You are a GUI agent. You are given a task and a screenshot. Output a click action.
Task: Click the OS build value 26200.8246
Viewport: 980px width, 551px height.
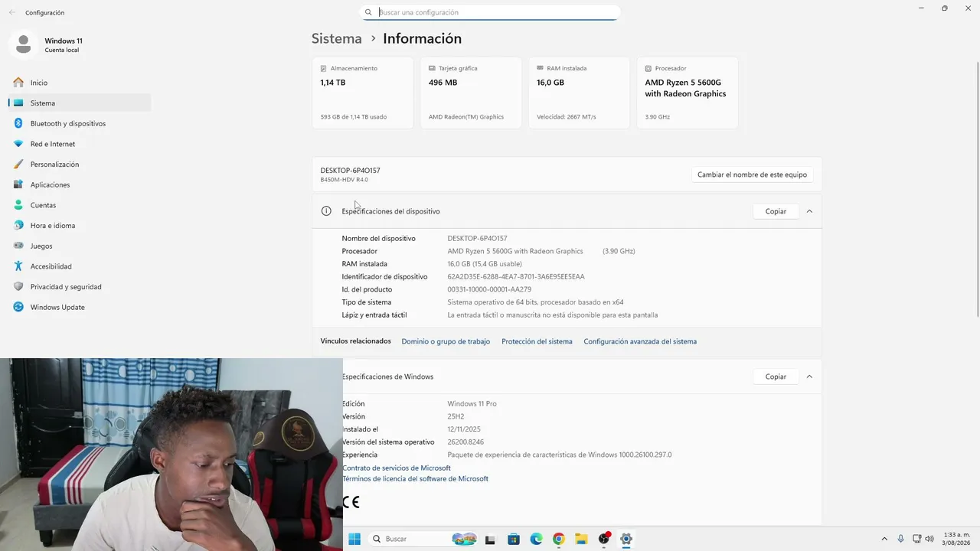[x=465, y=442]
